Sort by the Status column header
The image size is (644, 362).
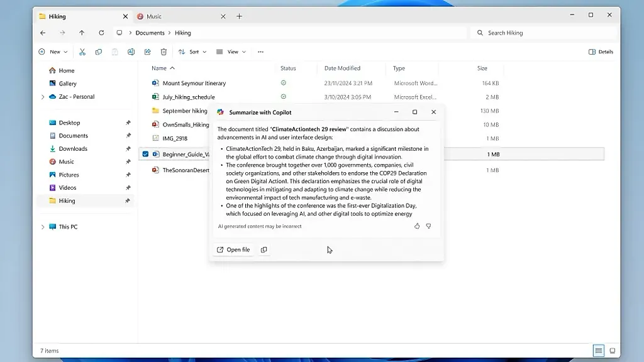coord(288,68)
